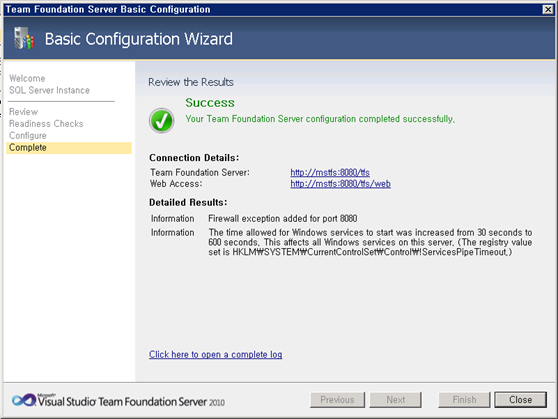This screenshot has height=419, width=558.
Task: Click the 'Basic Configuration Wizard' banner title
Action: click(x=138, y=39)
